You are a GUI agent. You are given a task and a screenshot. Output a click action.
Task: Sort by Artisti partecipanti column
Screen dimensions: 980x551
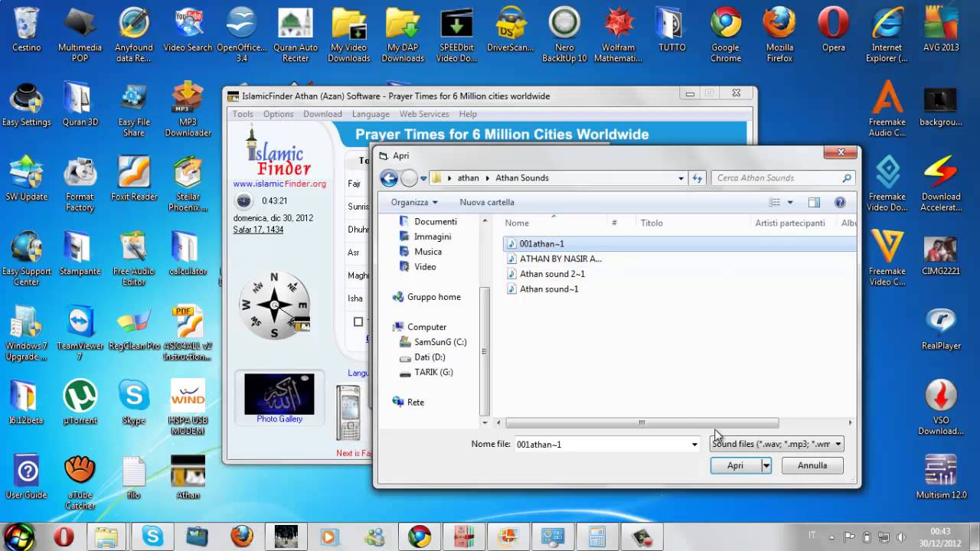pyautogui.click(x=790, y=223)
